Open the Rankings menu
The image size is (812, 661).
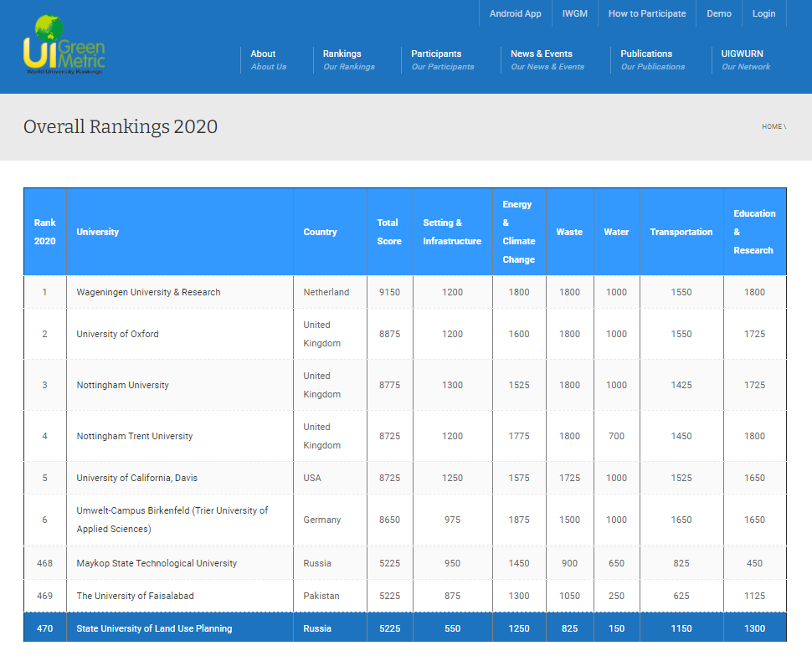(x=348, y=60)
